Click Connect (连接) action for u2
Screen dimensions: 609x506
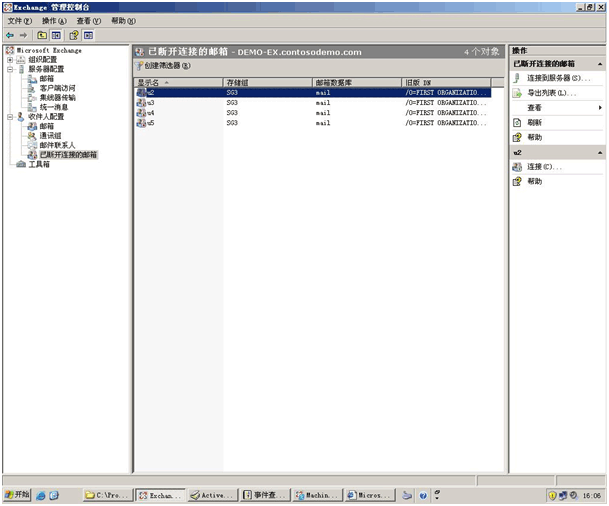coord(544,167)
